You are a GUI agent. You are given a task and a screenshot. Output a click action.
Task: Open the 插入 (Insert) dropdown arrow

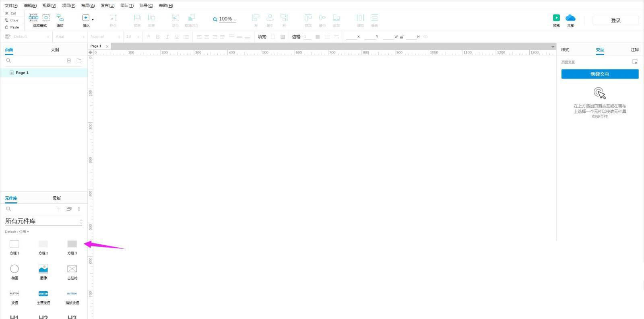(x=93, y=19)
